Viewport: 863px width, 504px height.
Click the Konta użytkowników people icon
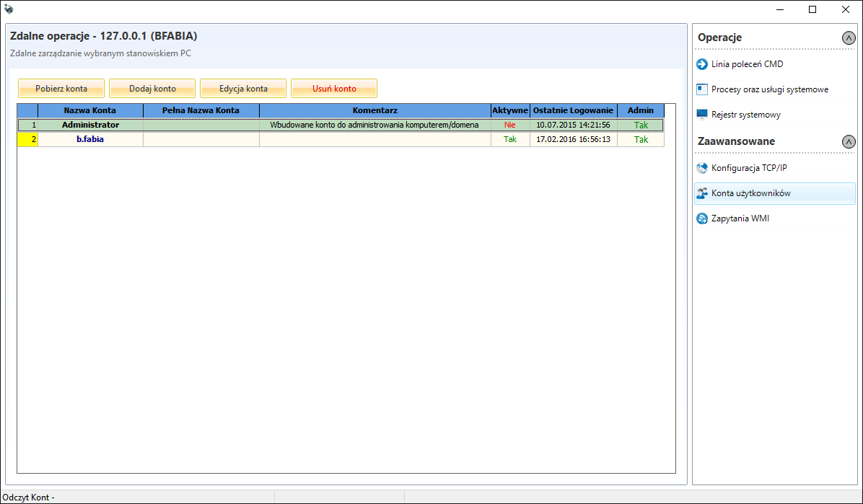point(702,193)
